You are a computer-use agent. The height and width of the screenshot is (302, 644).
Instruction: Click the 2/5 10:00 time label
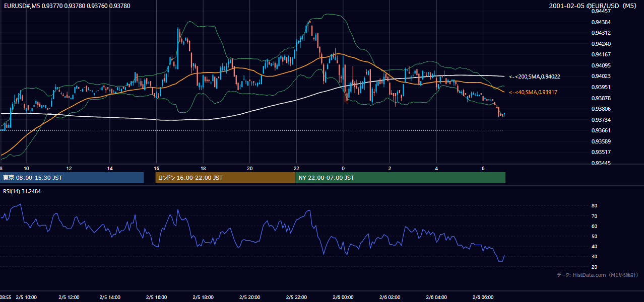(x=26, y=297)
